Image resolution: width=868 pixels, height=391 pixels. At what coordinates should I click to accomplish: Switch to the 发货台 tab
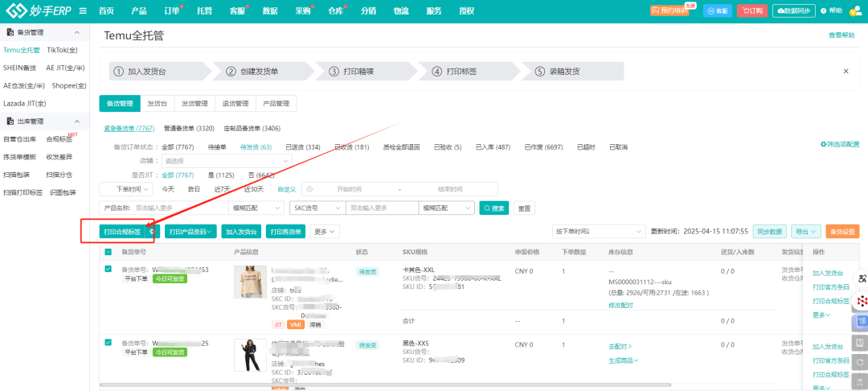157,104
